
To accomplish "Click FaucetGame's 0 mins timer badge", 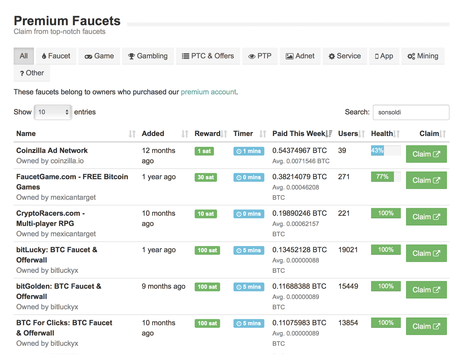I will [249, 177].
